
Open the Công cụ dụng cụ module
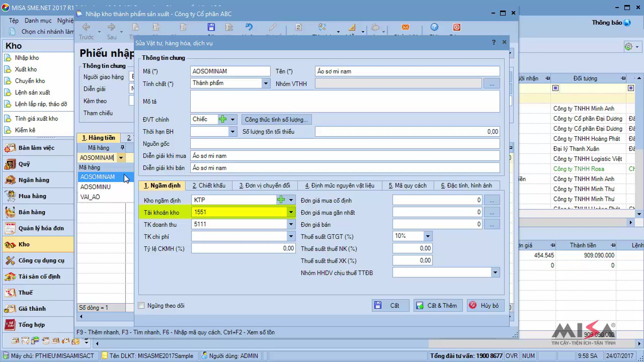tap(38, 260)
